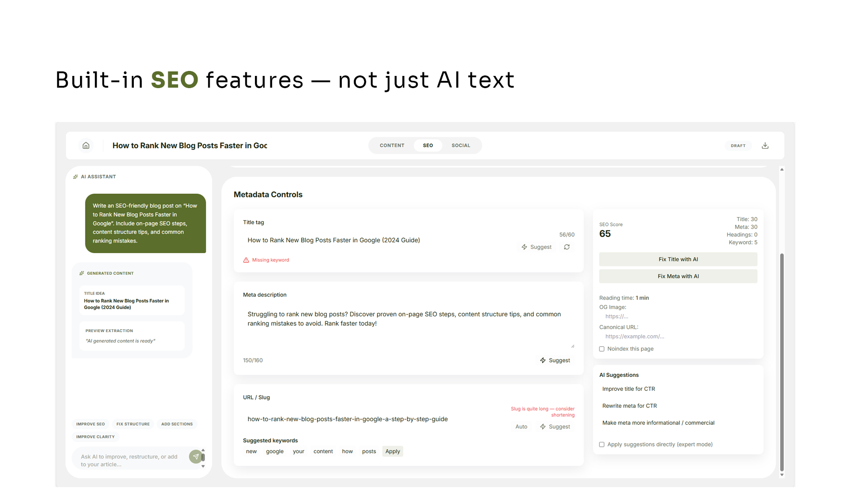
Task: Click the home icon in the top bar
Action: click(86, 145)
